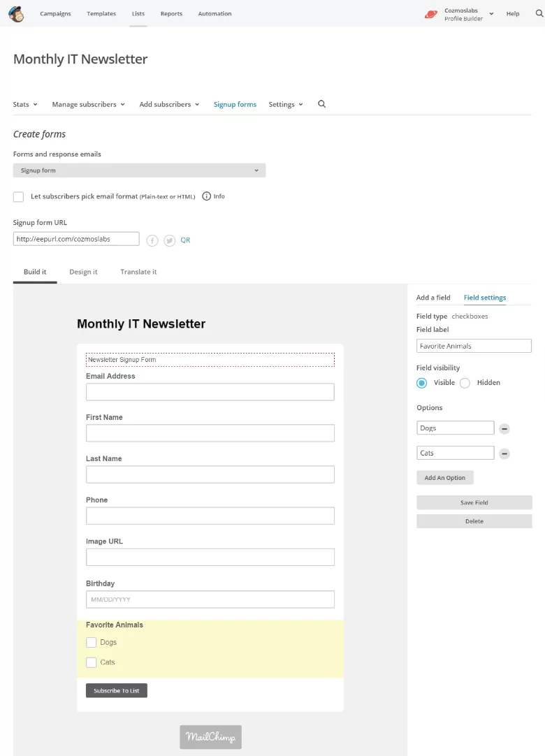Open the Add a field tab
Image resolution: width=545 pixels, height=756 pixels.
(x=433, y=298)
